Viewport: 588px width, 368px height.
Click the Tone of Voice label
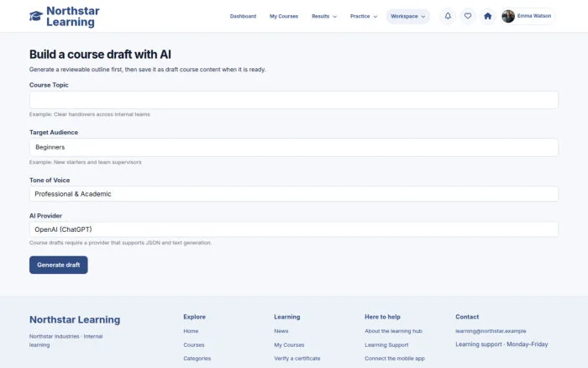50,180
